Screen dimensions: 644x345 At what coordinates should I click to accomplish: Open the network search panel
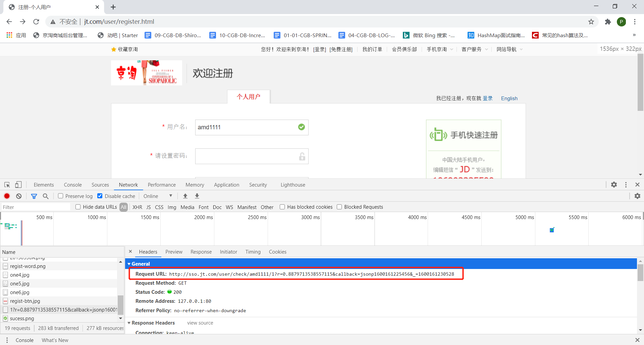(x=46, y=196)
